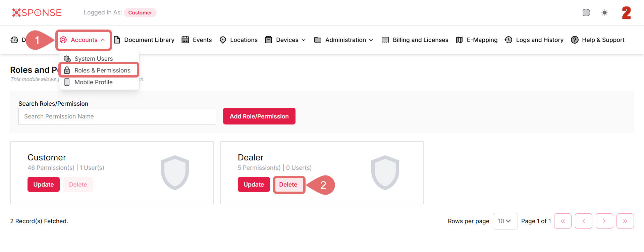Click the Logs and History clock icon
This screenshot has width=644, height=252.
pos(508,40)
